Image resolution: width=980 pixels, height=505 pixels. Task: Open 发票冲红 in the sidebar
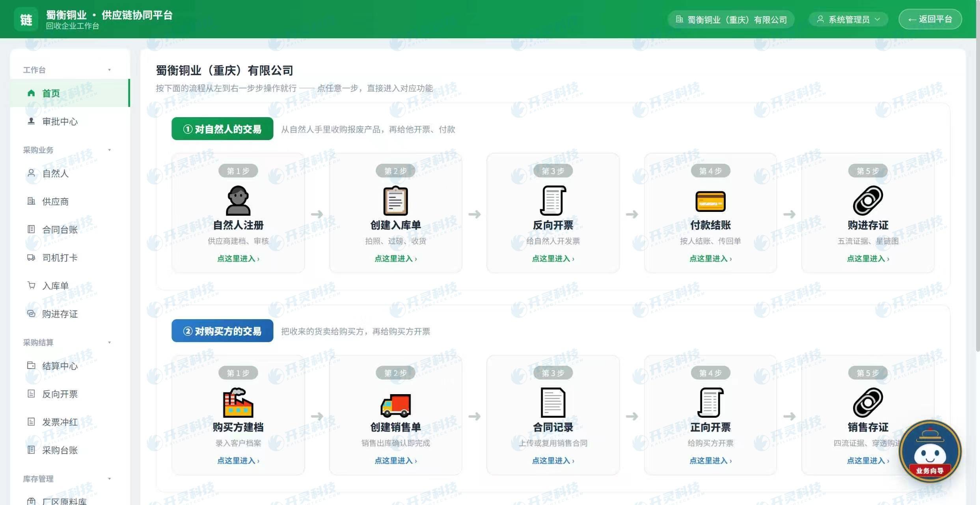click(70, 422)
